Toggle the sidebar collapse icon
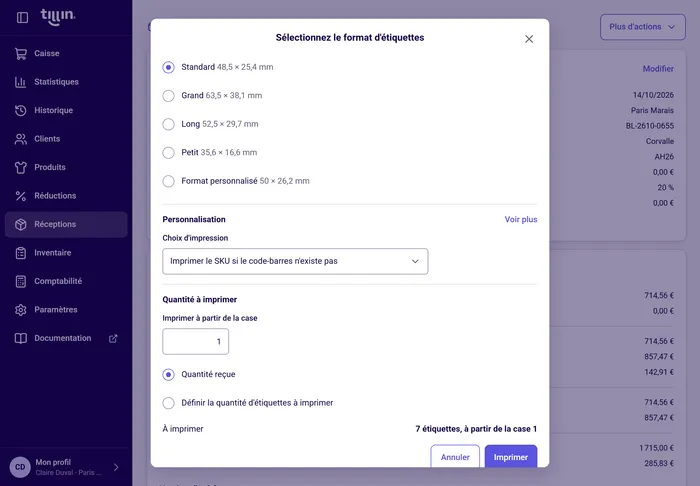Viewport: 700px width, 486px height. (x=22, y=17)
